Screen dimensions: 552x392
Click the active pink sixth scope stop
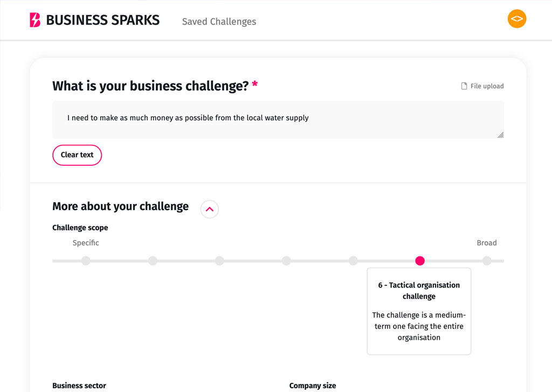419,261
